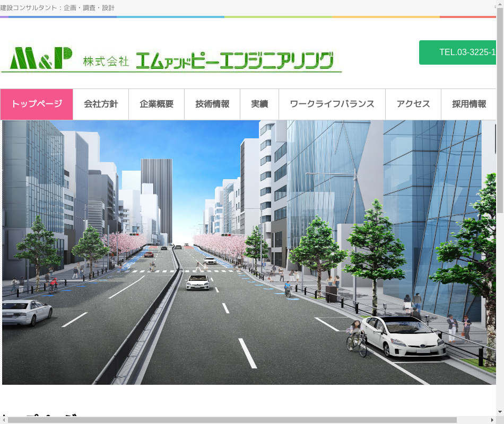Click the vertical scrollbar up arrow
The height and width of the screenshot is (424, 504).
pyautogui.click(x=500, y=4)
